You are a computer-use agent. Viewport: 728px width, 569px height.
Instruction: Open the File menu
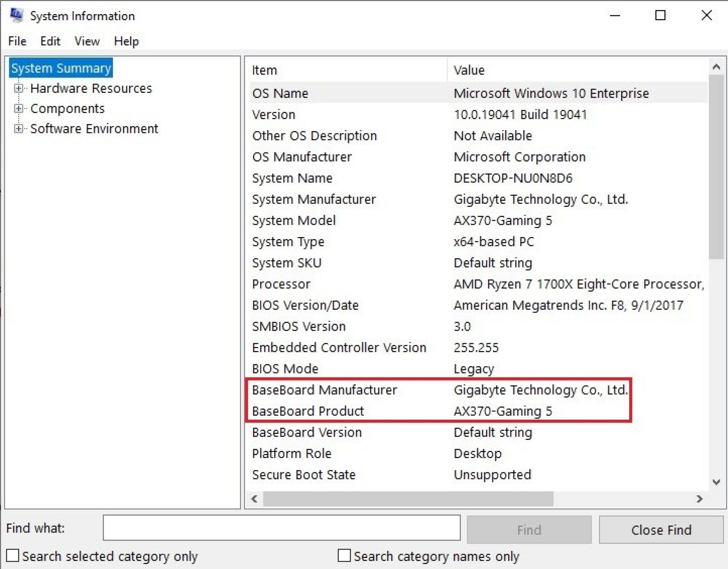tap(17, 41)
